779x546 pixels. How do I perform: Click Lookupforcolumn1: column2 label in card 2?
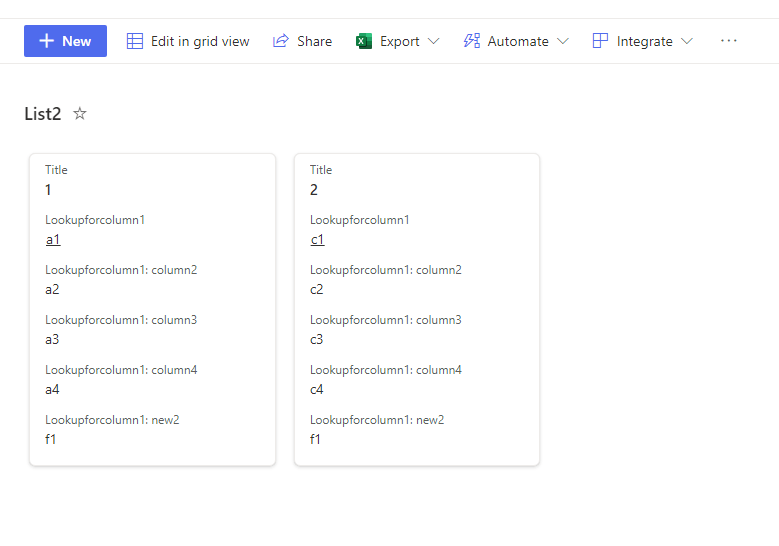pyautogui.click(x=386, y=270)
